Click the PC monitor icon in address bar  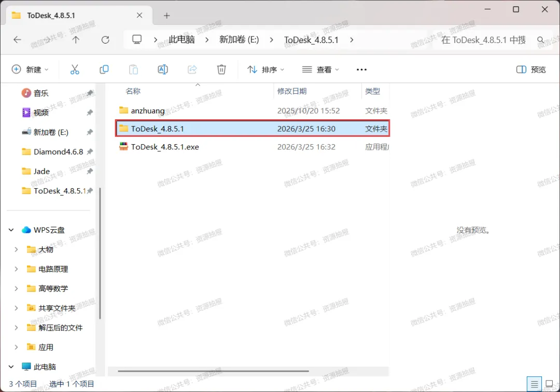pyautogui.click(x=137, y=39)
